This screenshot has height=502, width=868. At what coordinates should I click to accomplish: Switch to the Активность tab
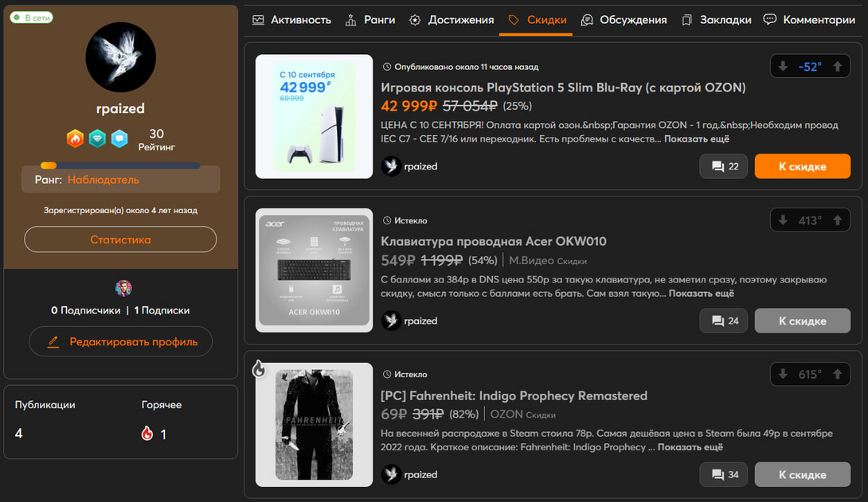pyautogui.click(x=291, y=20)
